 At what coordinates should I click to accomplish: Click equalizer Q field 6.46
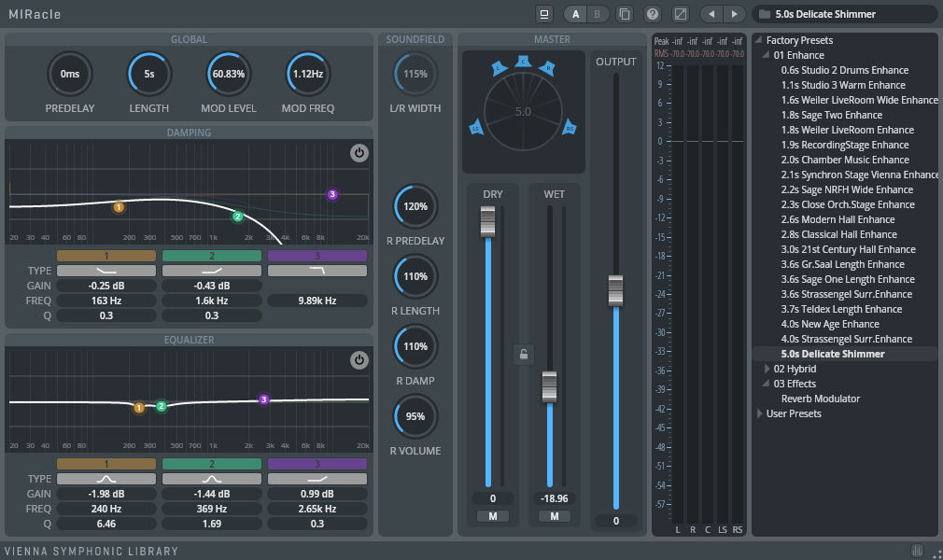point(106,524)
